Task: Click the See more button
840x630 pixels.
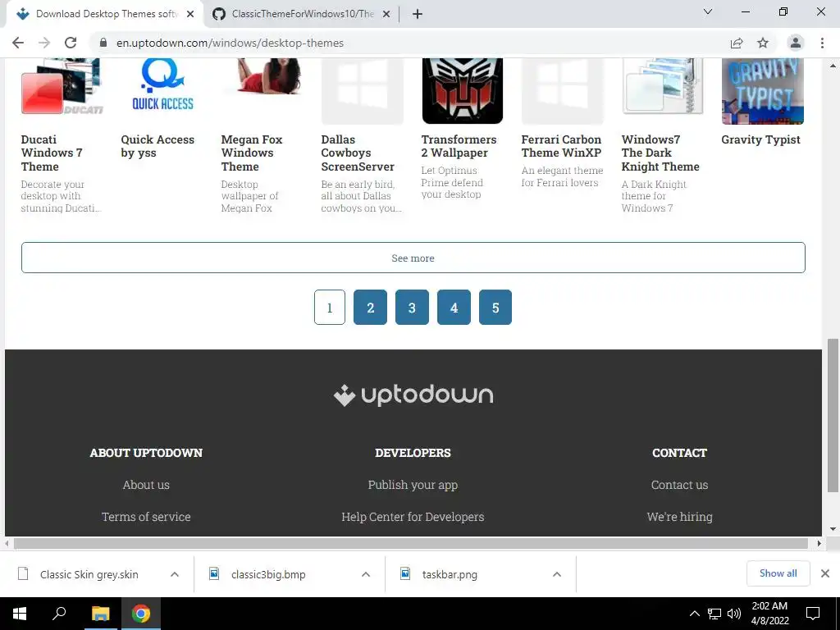Action: click(x=413, y=258)
